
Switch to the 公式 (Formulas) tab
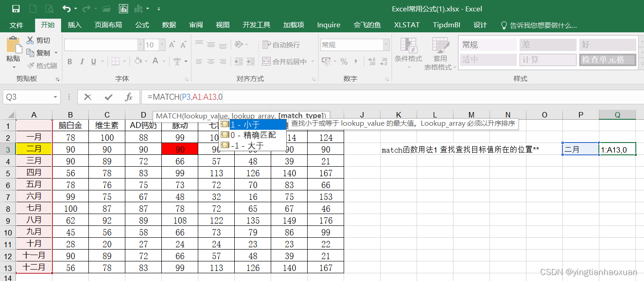(x=142, y=25)
